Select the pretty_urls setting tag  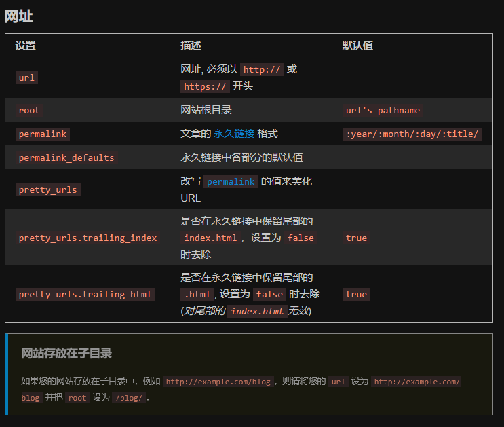tap(48, 190)
